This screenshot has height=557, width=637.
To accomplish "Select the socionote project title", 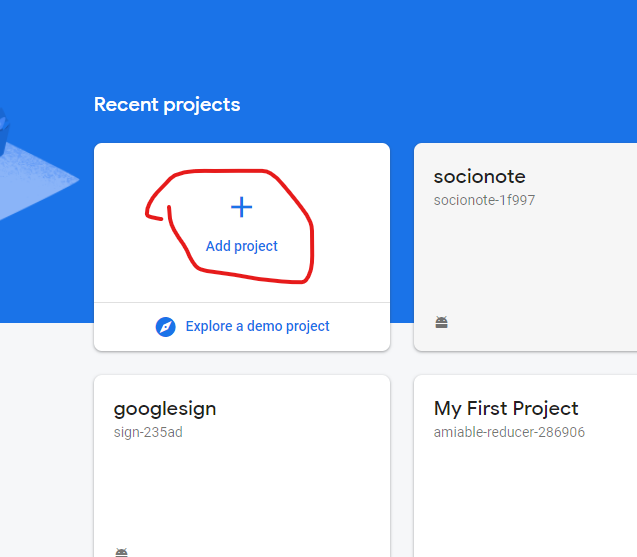I will pos(479,177).
